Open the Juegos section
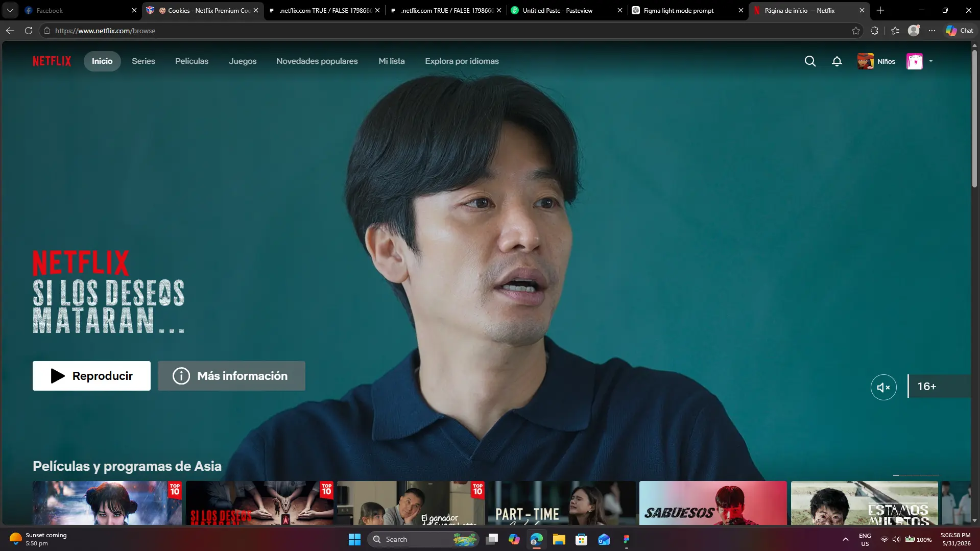This screenshot has width=980, height=551. pos(243,61)
